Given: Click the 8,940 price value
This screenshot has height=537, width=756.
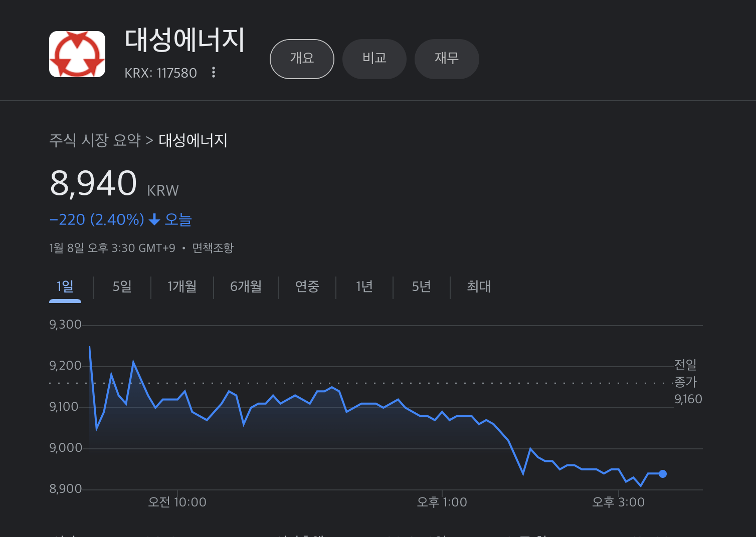Looking at the screenshot, I should (93, 183).
